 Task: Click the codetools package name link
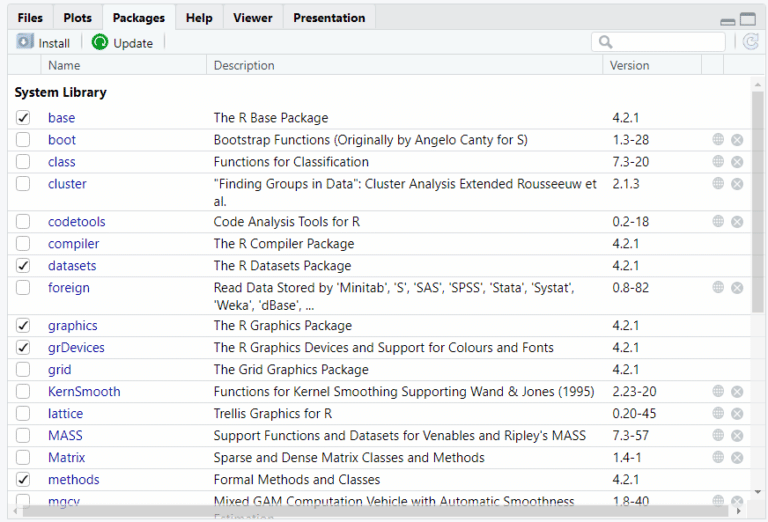[76, 222]
